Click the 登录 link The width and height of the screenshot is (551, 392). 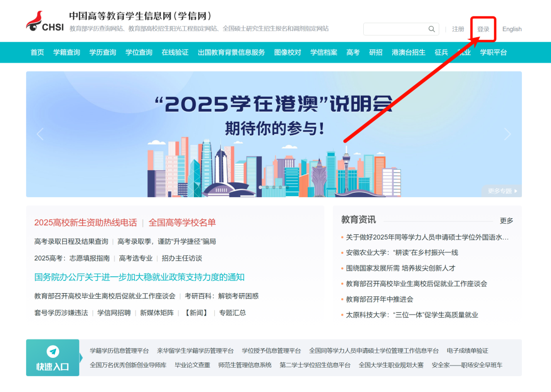483,29
